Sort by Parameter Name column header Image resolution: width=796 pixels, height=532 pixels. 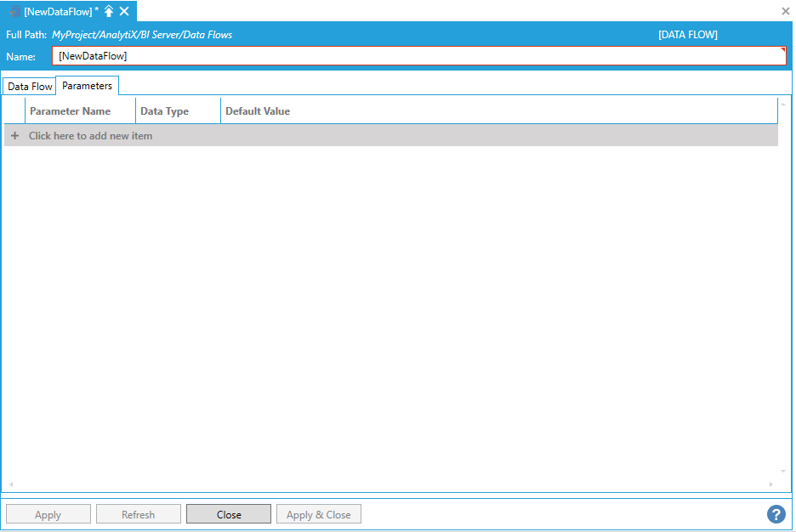tap(71, 111)
